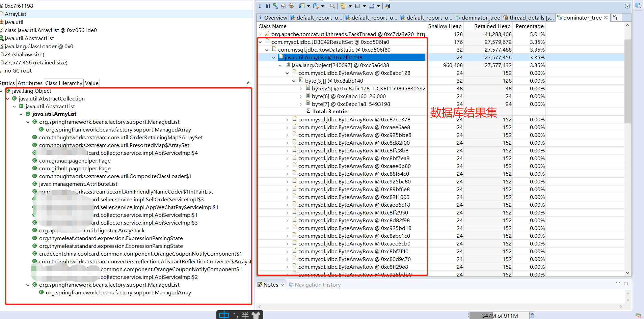This screenshot has height=319, width=644.
Task: Collapse java.util.AbstractCollection in class hierarchy
Action: [8, 99]
